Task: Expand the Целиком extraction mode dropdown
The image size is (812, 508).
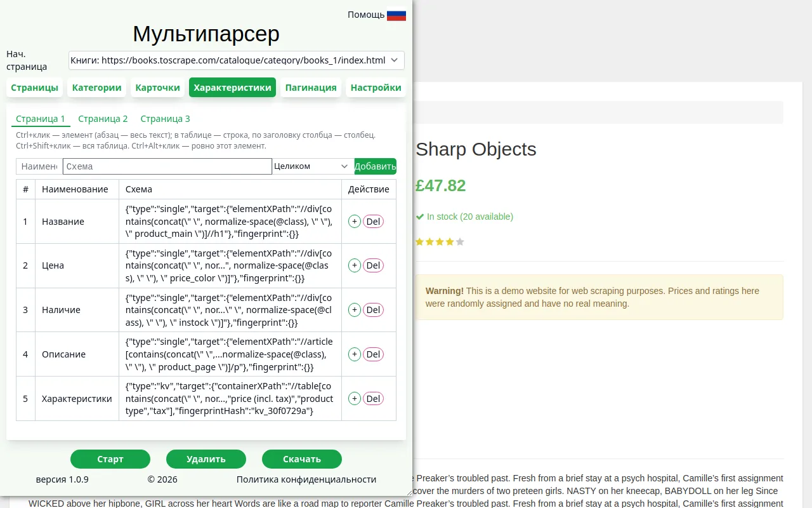Action: coord(313,166)
